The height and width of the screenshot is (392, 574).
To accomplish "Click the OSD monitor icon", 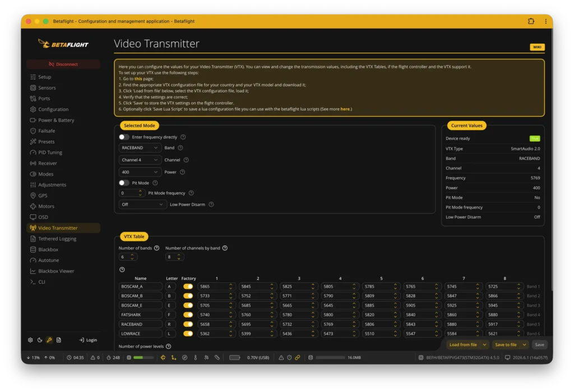I will tap(33, 217).
